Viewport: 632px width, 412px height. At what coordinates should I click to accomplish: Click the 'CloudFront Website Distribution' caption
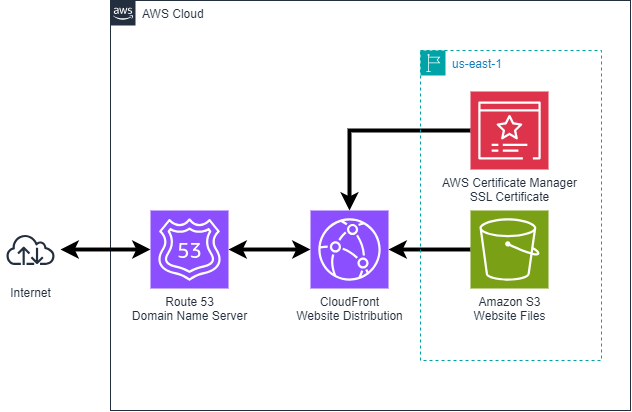[x=349, y=309]
